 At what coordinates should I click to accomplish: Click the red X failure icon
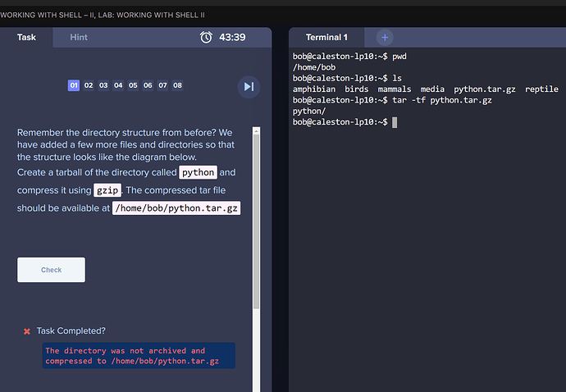coord(27,331)
